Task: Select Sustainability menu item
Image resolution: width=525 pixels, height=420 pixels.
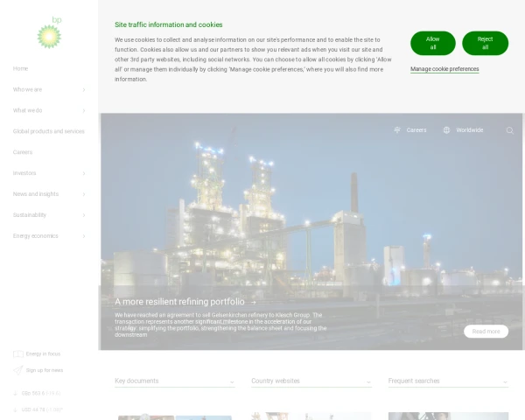Action: point(30,215)
